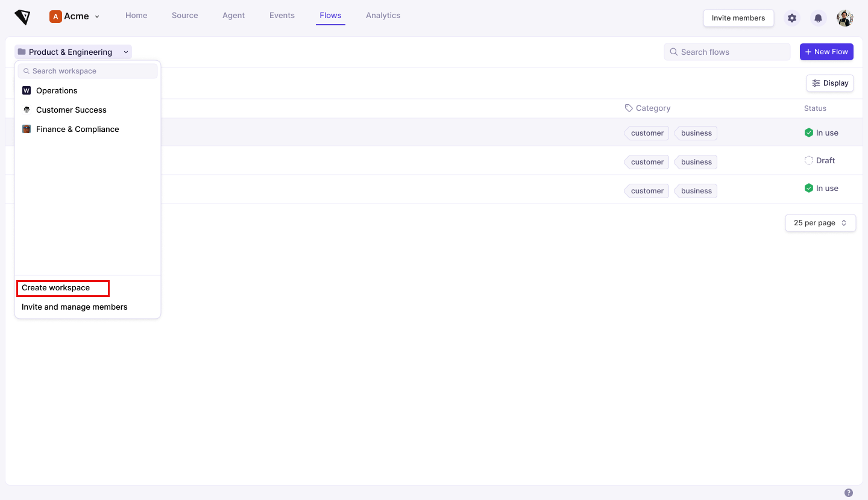Screen dimensions: 868x500
Task: Switch to the Source tab
Action: tap(184, 16)
